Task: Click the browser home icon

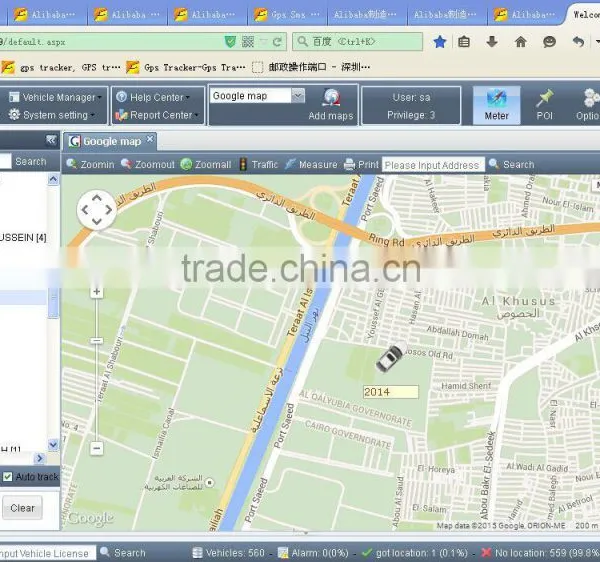Action: pyautogui.click(x=520, y=41)
